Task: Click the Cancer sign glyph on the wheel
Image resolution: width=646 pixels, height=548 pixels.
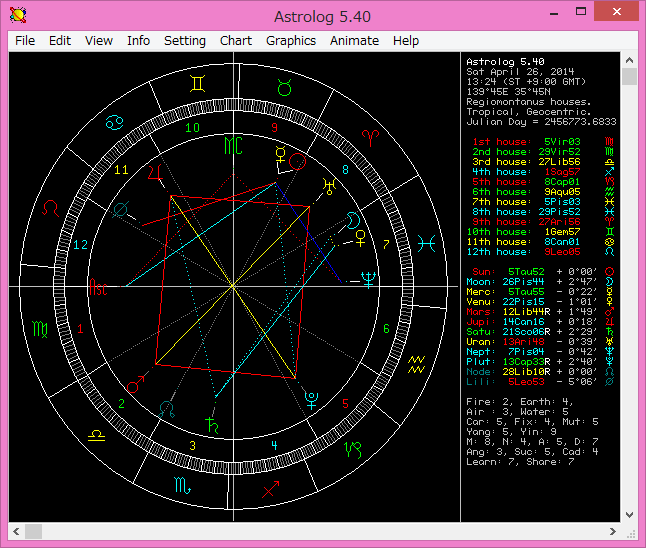Action: pos(115,123)
